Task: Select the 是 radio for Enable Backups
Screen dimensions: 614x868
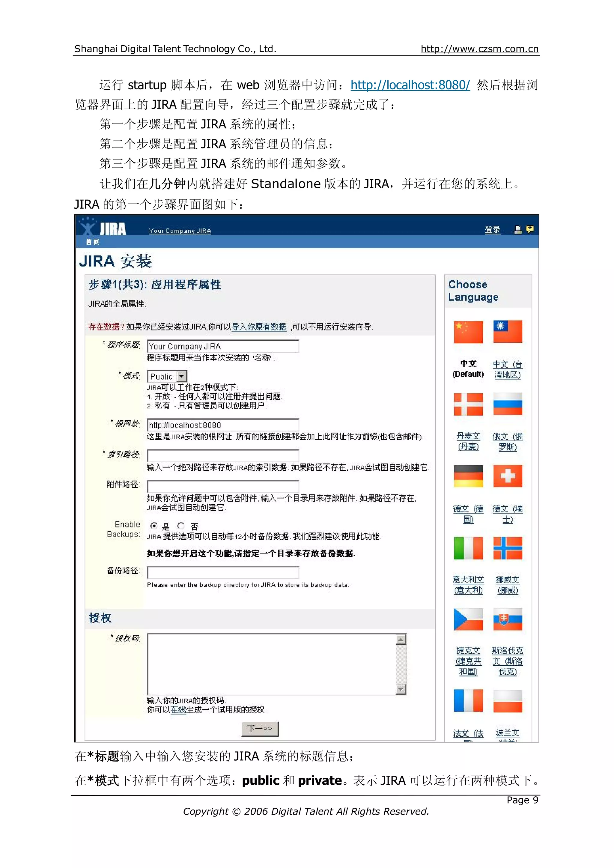Action: [x=153, y=526]
